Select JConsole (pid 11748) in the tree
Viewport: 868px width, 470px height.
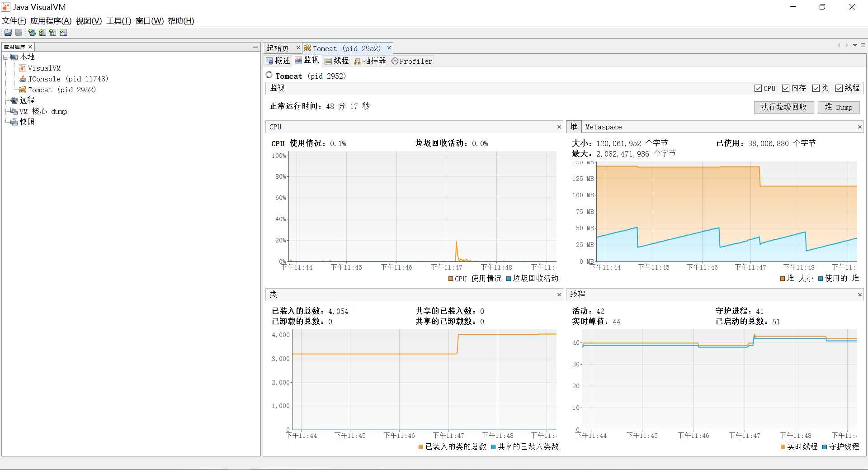pyautogui.click(x=64, y=79)
